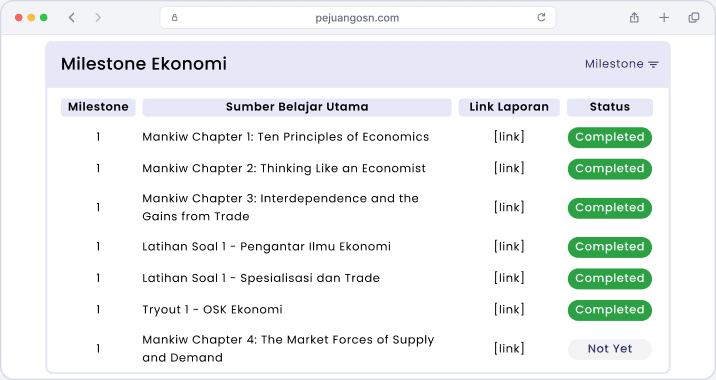Viewport: 716px width, 380px height.
Task: Open the share icon in the toolbar
Action: pos(634,17)
